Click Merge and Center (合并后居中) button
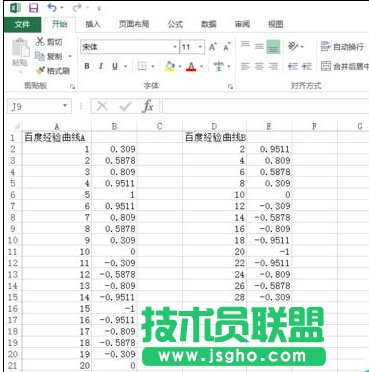369x372 pixels. pyautogui.click(x=345, y=66)
